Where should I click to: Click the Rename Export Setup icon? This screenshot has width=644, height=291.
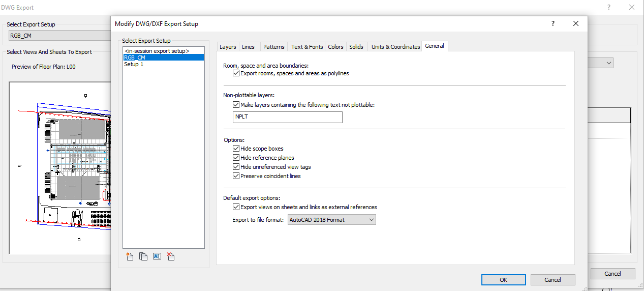click(x=157, y=256)
